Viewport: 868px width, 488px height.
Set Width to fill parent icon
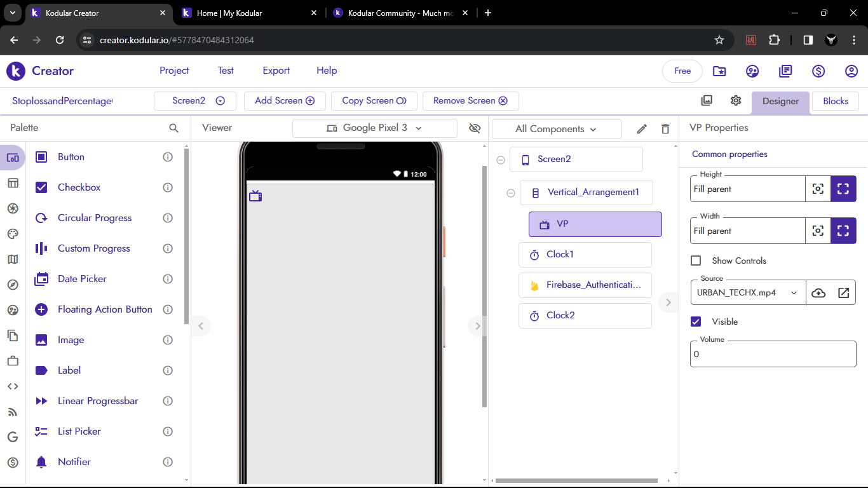[x=843, y=231]
